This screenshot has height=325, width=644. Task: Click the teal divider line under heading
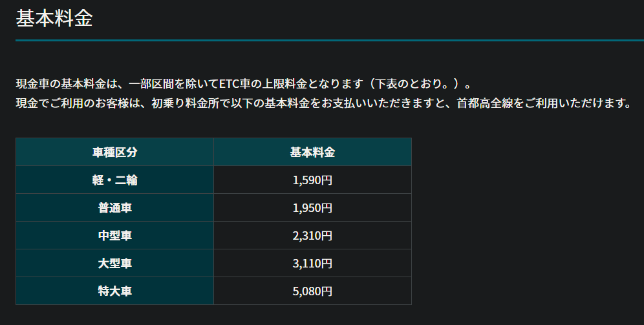click(x=330, y=40)
